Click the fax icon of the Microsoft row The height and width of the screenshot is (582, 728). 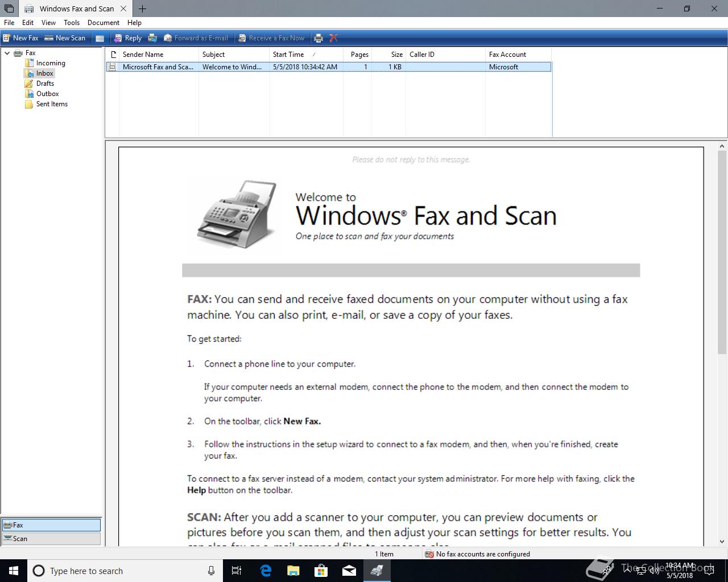point(112,67)
